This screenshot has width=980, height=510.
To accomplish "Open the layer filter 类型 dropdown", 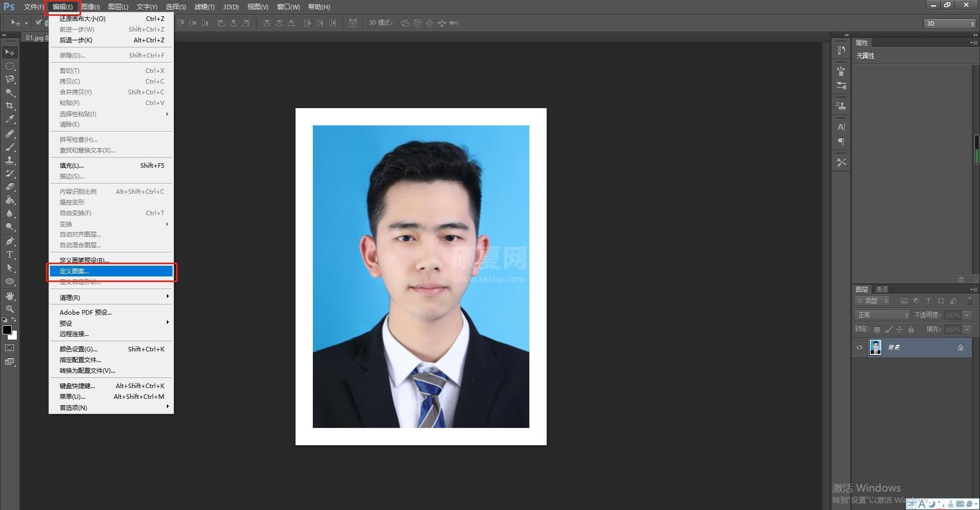I will click(x=873, y=301).
